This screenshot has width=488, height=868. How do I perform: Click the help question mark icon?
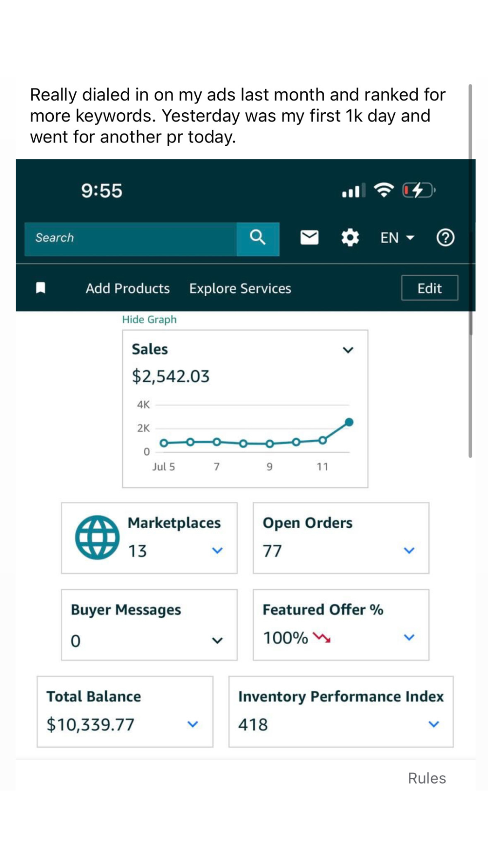tap(445, 238)
